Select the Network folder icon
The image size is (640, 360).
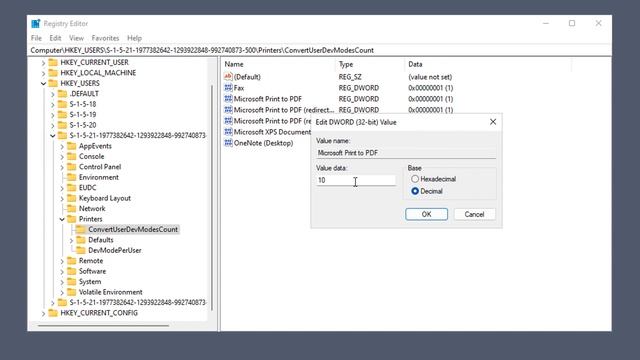pyautogui.click(x=71, y=209)
